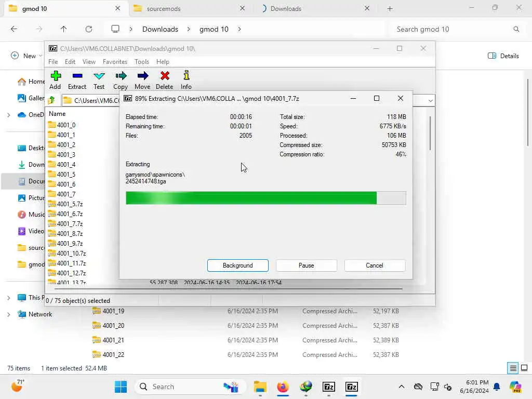Open the weather widget showing 71°

[17, 386]
